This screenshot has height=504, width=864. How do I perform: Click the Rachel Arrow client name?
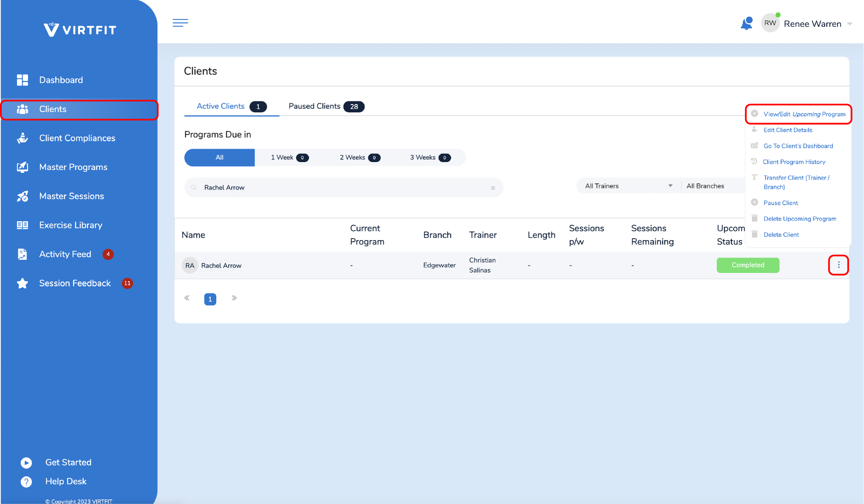click(221, 265)
